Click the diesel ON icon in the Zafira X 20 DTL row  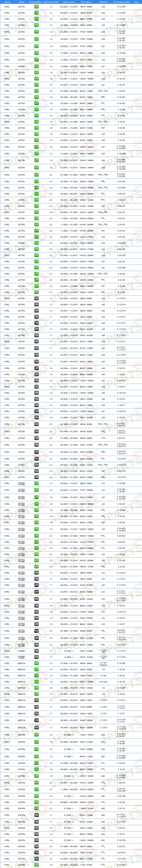pyautogui.click(x=36, y=846)
